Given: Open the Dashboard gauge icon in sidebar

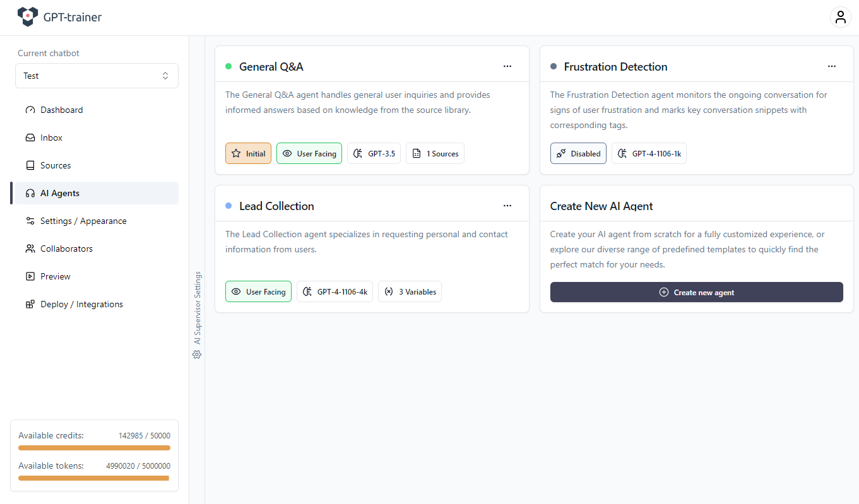Looking at the screenshot, I should point(30,110).
